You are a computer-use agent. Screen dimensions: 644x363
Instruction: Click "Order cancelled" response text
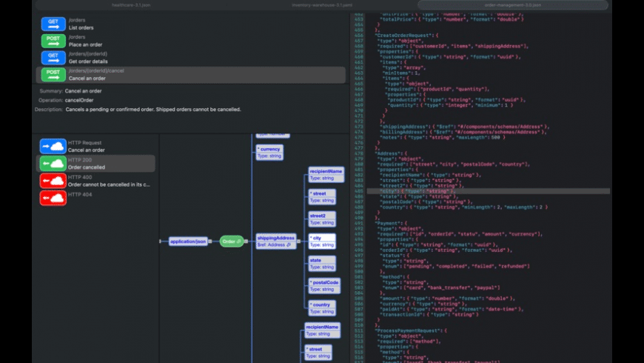pos(87,167)
